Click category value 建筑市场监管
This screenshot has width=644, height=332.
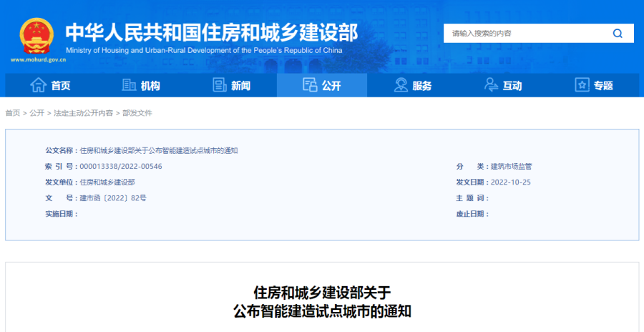point(511,167)
